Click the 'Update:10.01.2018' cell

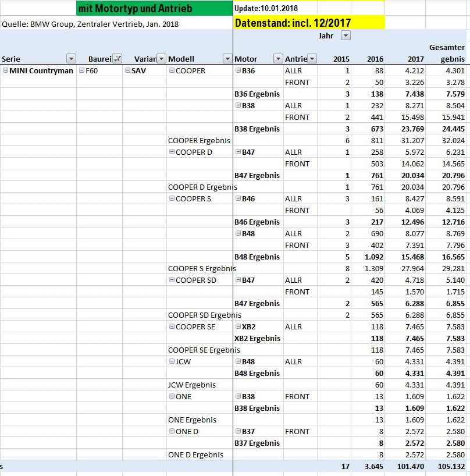coord(266,8)
